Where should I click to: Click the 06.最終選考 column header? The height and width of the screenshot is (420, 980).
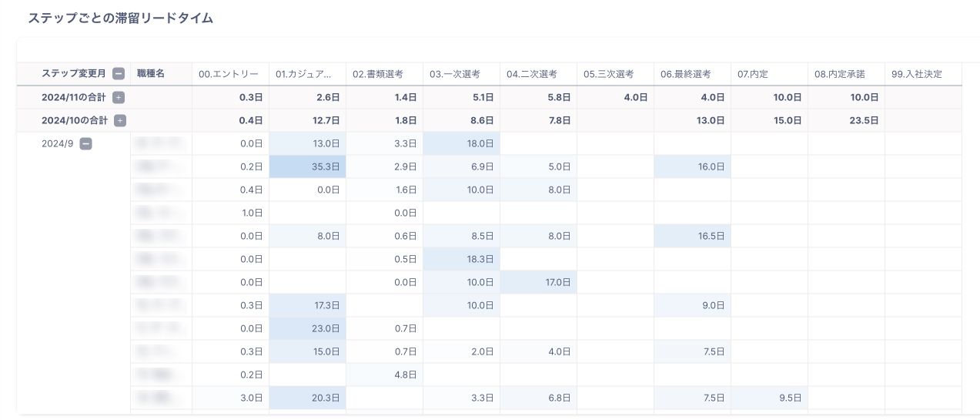(x=686, y=74)
